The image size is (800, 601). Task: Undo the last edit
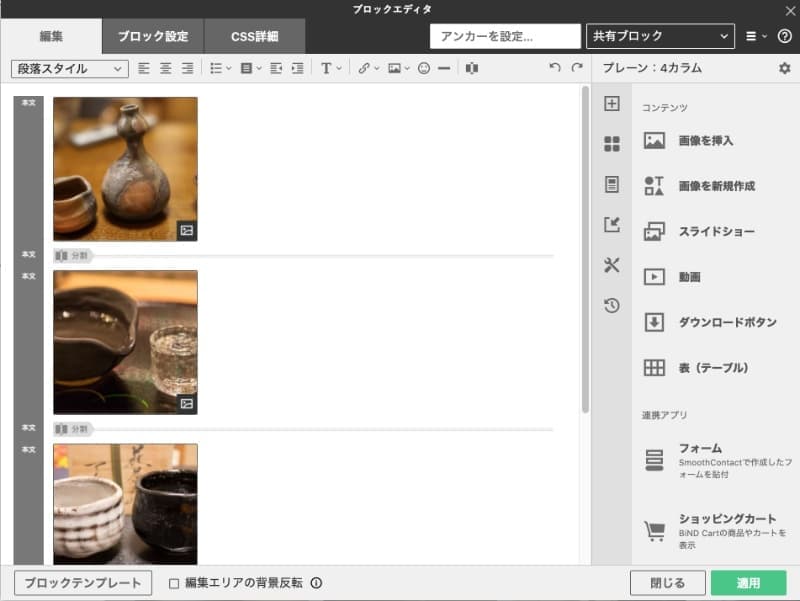(x=555, y=67)
